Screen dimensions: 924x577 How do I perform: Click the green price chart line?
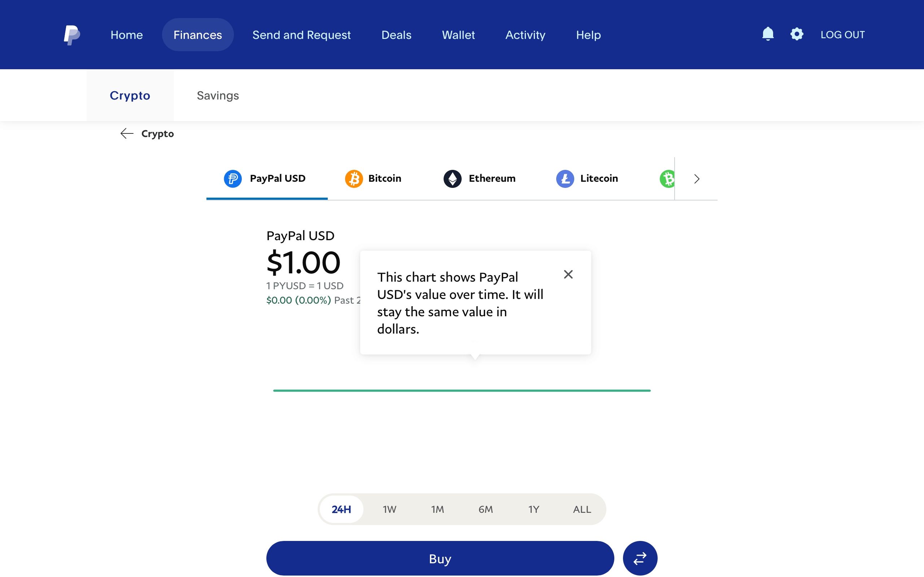pos(462,390)
